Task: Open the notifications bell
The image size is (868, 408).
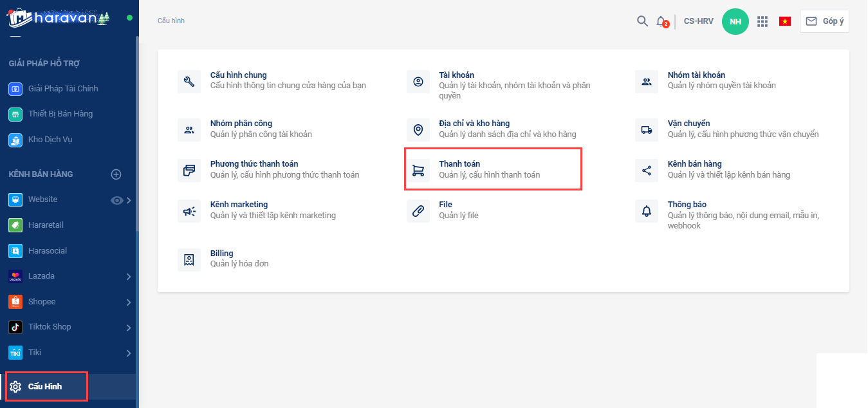Action: pyautogui.click(x=661, y=21)
